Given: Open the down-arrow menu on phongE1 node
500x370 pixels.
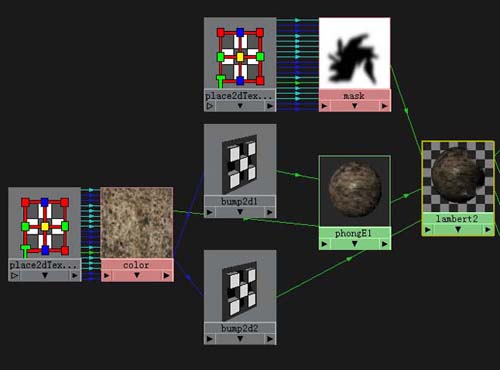Looking at the screenshot, I should pyautogui.click(x=355, y=244).
